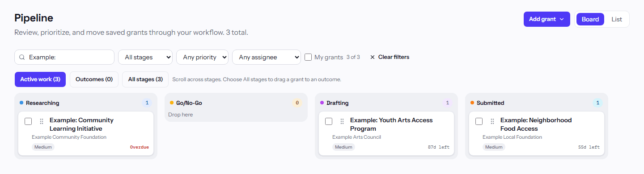
Task: Focus the search field containing Example:
Action: [x=64, y=57]
